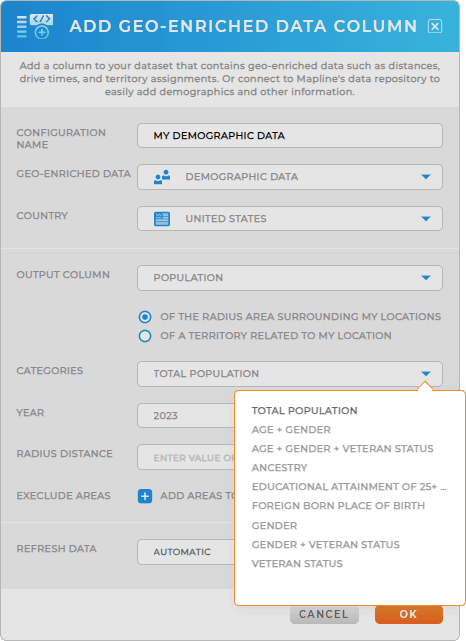Click the Output Column label
Image resolution: width=466 pixels, height=641 pixels.
pyautogui.click(x=63, y=275)
